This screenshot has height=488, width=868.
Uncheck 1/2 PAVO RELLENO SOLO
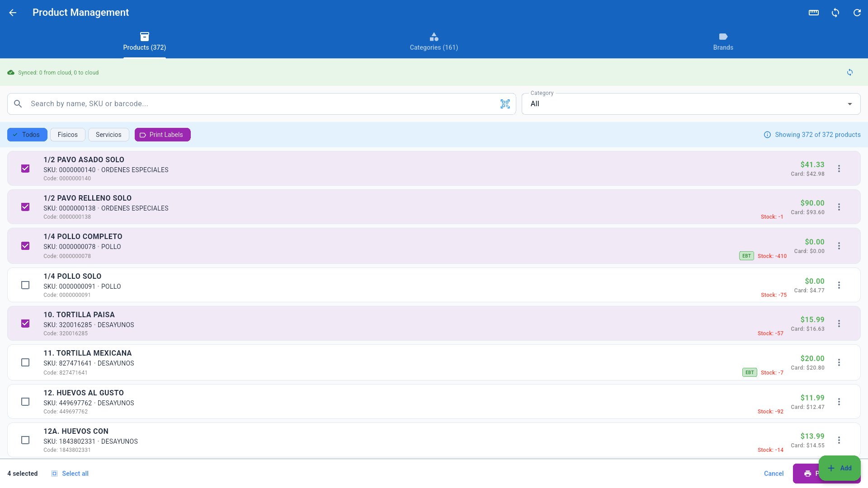(25, 207)
